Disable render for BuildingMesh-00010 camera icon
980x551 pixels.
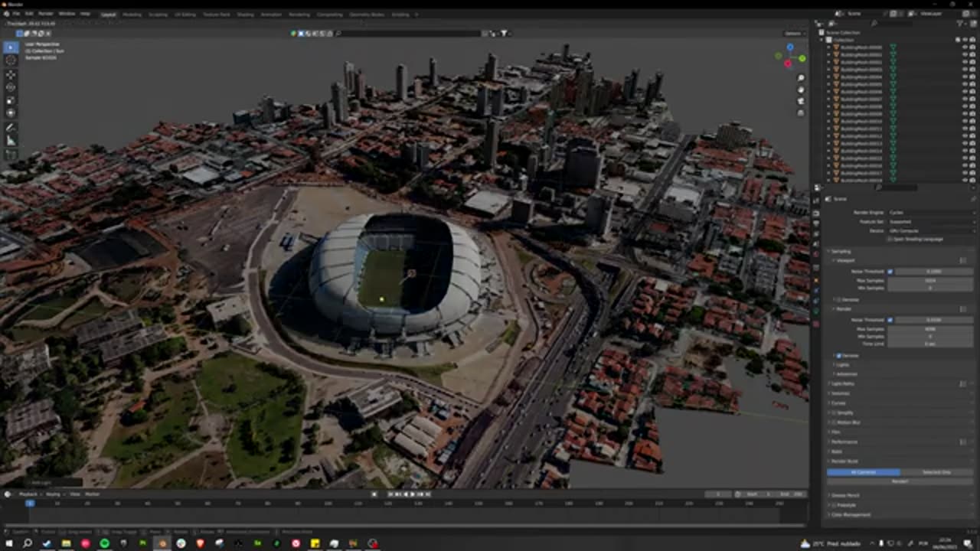point(972,121)
